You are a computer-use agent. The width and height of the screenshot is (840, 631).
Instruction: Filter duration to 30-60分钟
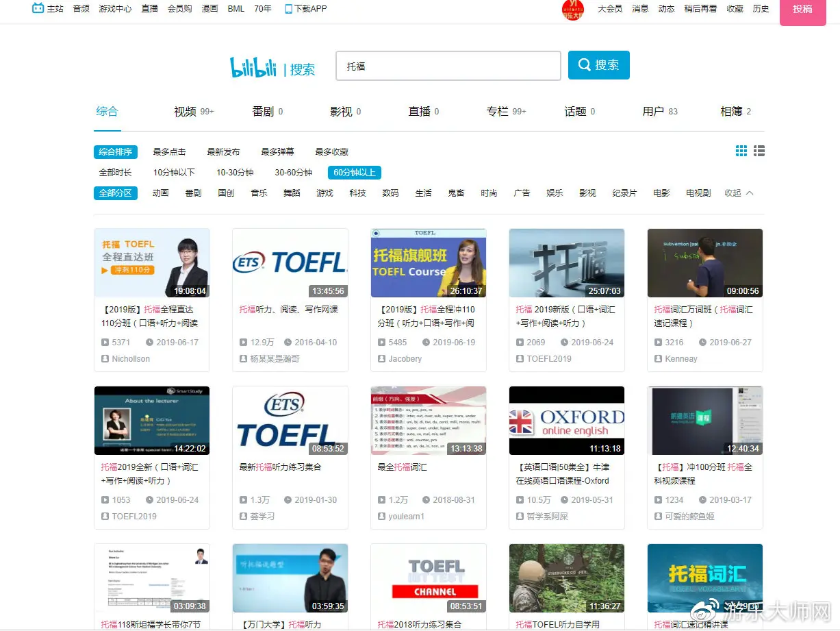click(294, 173)
